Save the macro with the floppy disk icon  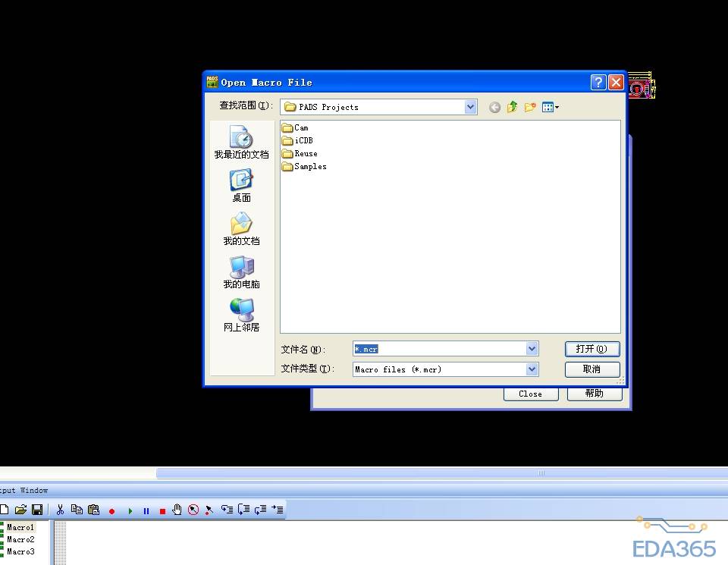tap(37, 510)
